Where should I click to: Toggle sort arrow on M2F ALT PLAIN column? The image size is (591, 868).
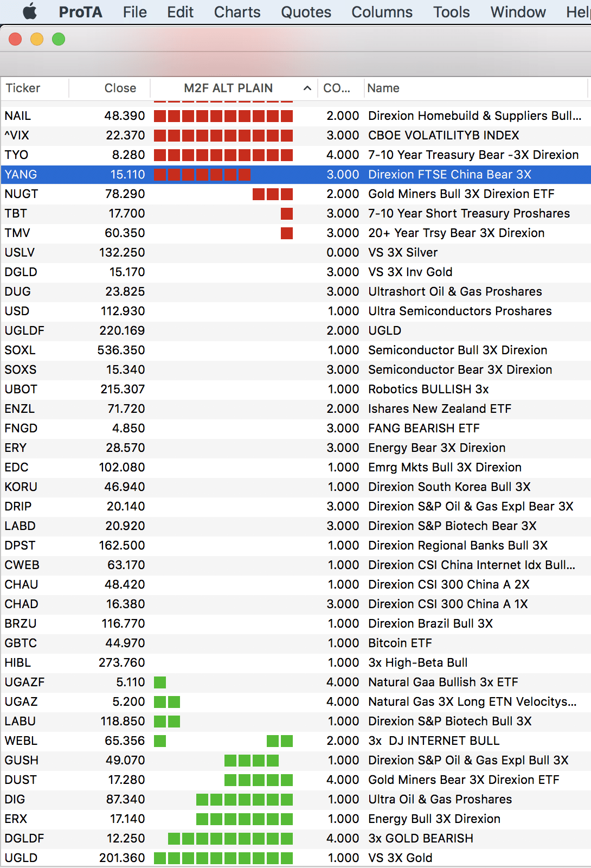coord(307,88)
